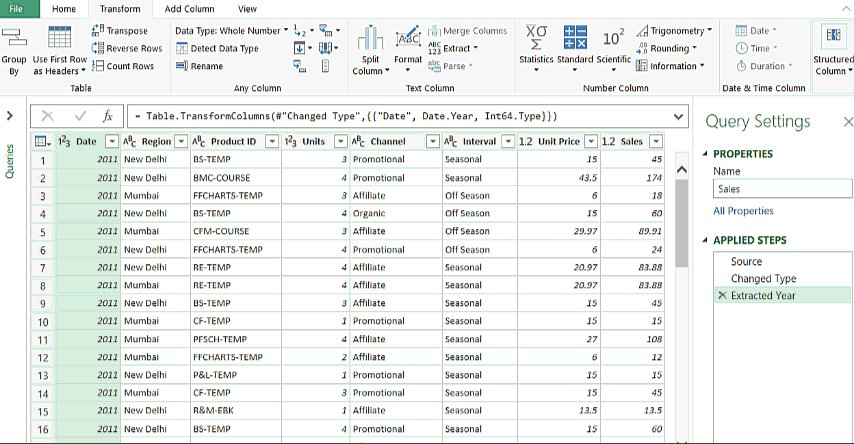Open the Product ID filter dropdown

[272, 142]
